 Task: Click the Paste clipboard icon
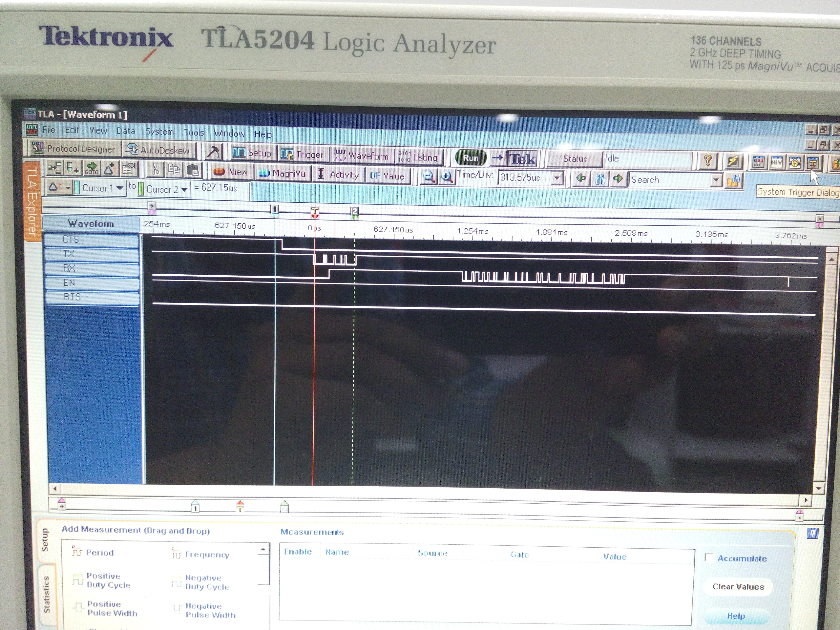[193, 170]
